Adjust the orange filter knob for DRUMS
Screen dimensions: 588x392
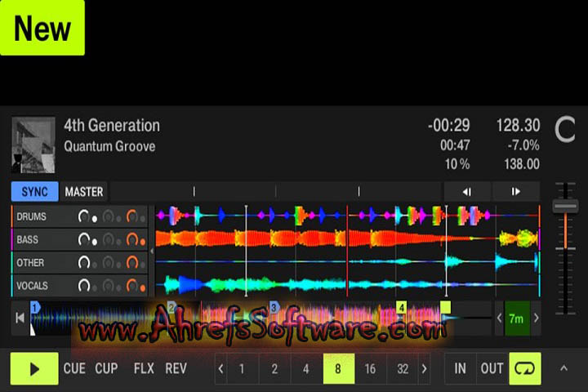pyautogui.click(x=132, y=216)
